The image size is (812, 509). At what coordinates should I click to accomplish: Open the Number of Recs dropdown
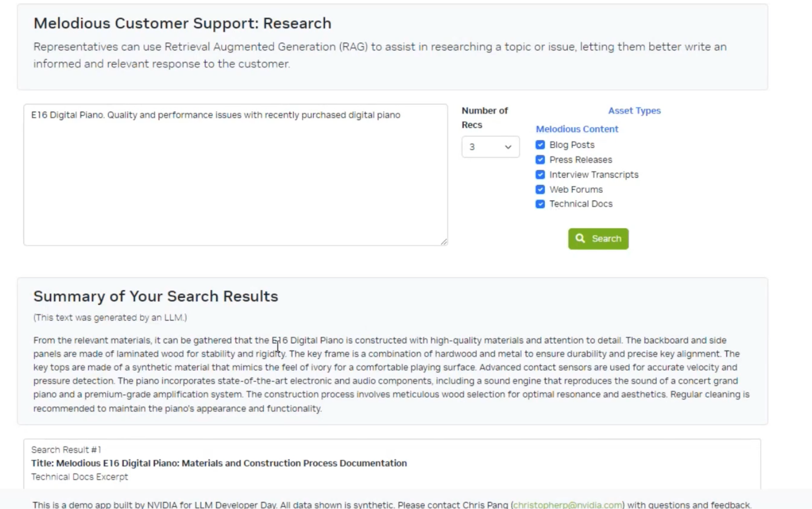[x=490, y=147]
